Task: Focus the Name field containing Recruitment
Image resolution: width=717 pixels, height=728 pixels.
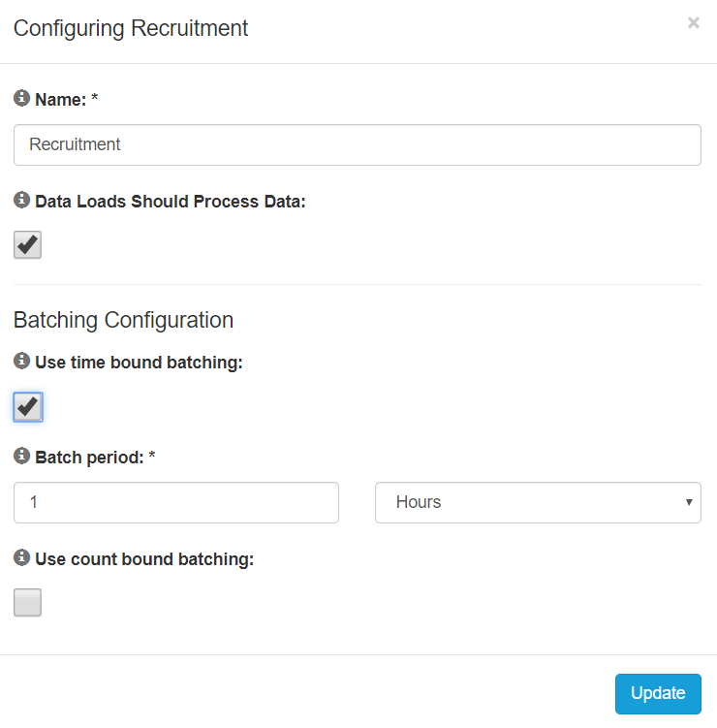Action: point(358,144)
